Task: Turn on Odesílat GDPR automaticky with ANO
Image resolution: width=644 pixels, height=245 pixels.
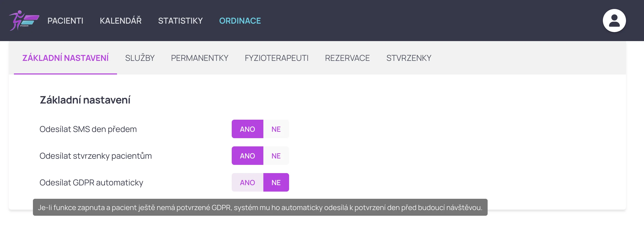Action: [247, 183]
